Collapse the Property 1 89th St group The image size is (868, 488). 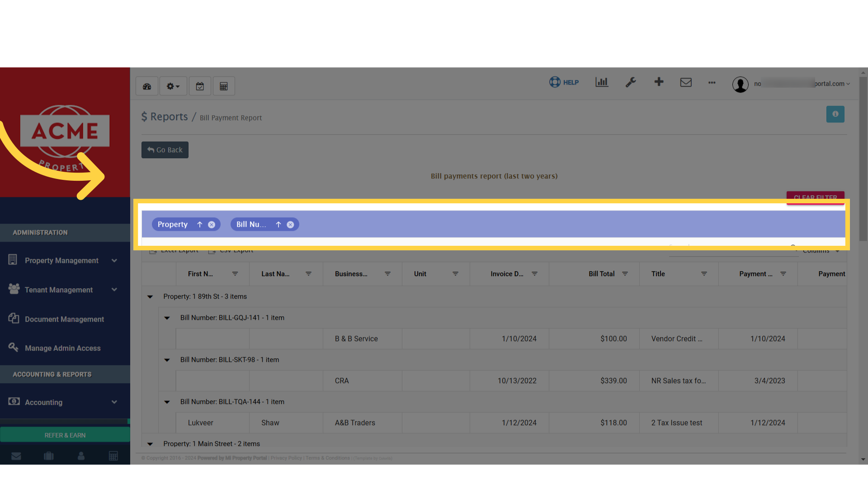pyautogui.click(x=150, y=297)
